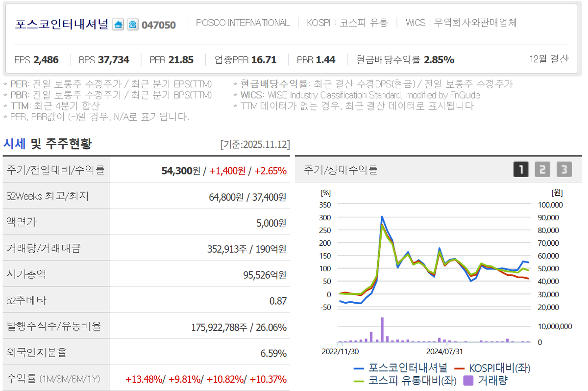
Task: Click the TTM: 최근 4분기 합산 footnote
Action: pos(51,105)
